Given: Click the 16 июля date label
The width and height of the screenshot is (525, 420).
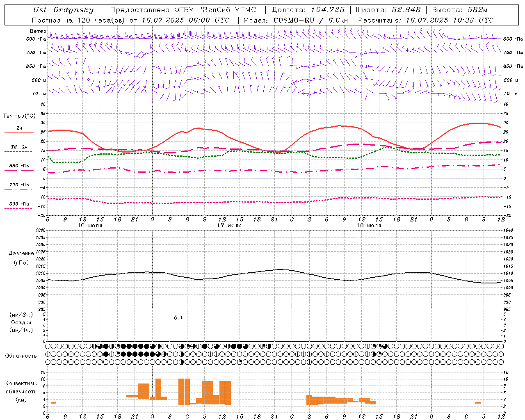Looking at the screenshot, I should pos(90,225).
